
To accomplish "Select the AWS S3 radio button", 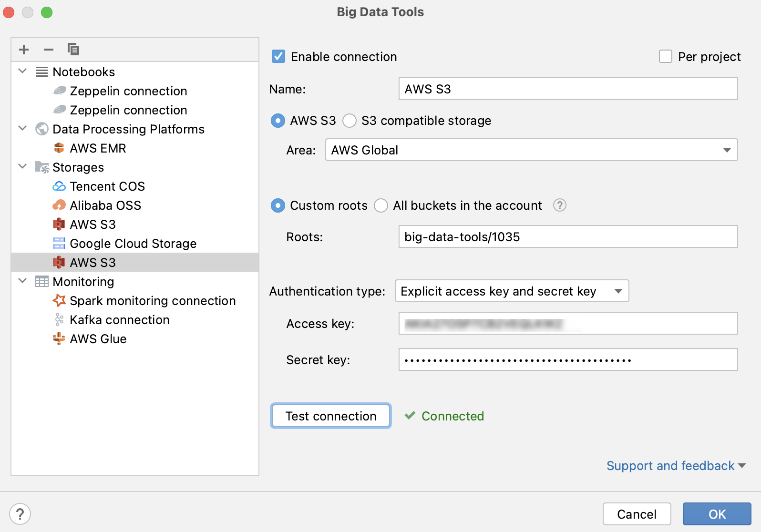I will (278, 121).
